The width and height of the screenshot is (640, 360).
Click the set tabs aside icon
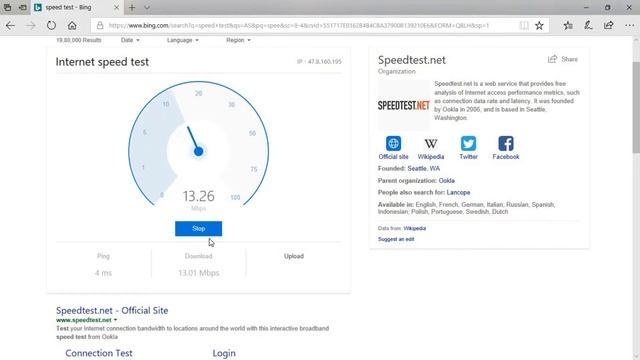(x=23, y=7)
